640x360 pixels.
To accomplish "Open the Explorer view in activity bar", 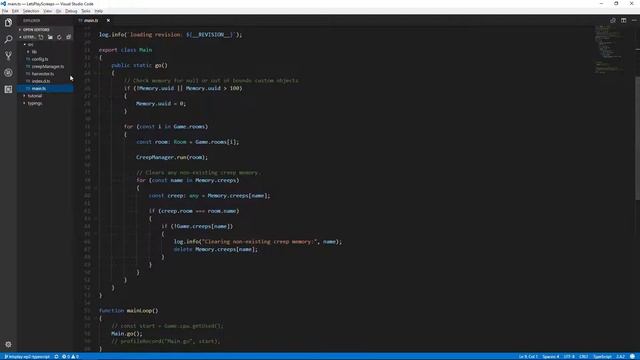I will pos(8,22).
